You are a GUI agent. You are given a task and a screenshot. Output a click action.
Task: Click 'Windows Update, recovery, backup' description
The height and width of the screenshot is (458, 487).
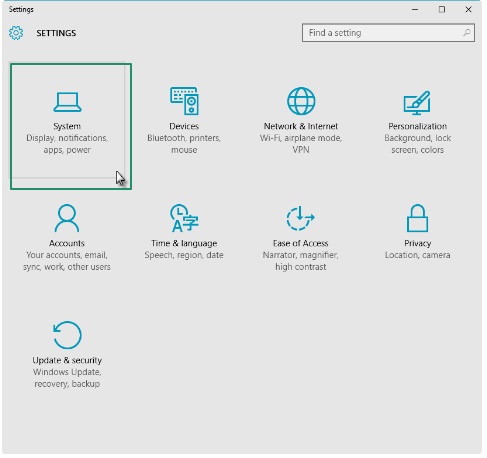pos(67,378)
